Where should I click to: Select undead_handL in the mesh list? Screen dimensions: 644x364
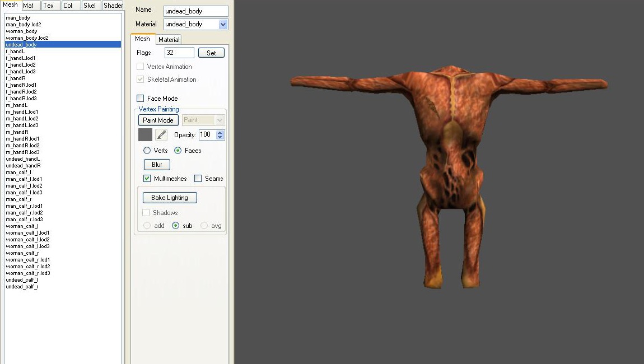tap(23, 159)
